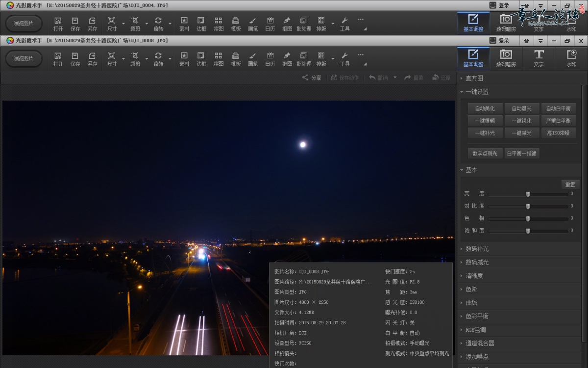Reset basic adjustments with 重置

point(570,184)
